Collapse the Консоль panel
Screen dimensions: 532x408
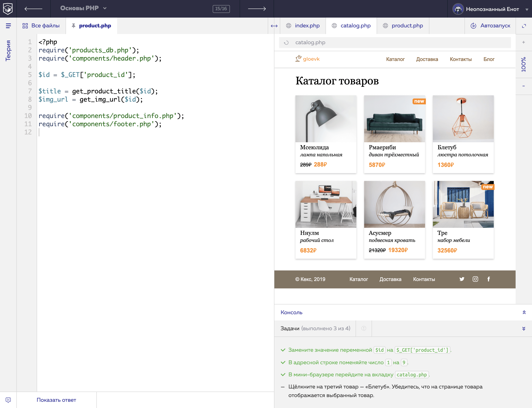(524, 312)
